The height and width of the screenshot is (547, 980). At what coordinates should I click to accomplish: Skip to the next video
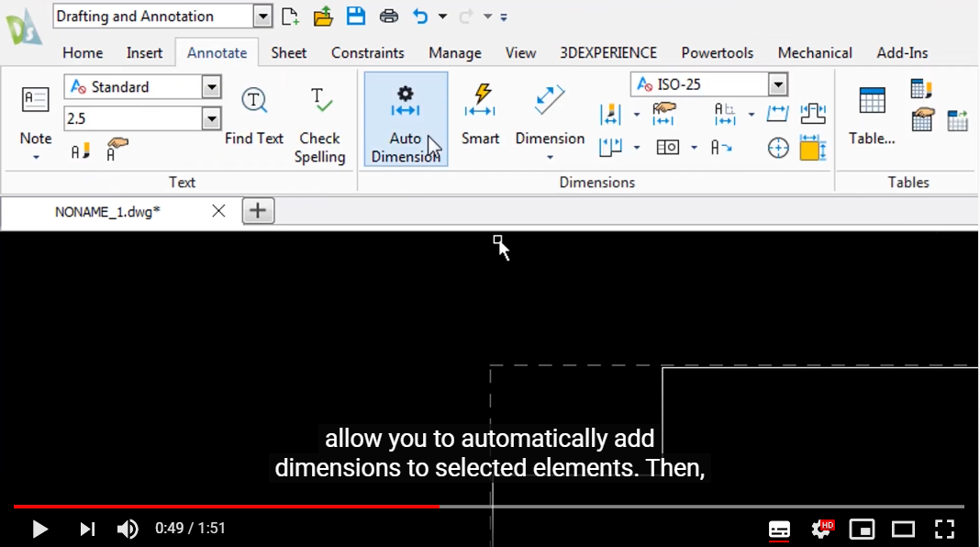point(87,530)
